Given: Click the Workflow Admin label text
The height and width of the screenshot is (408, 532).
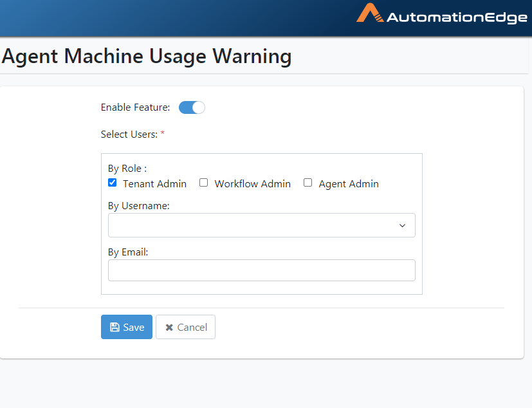Looking at the screenshot, I should click(252, 183).
